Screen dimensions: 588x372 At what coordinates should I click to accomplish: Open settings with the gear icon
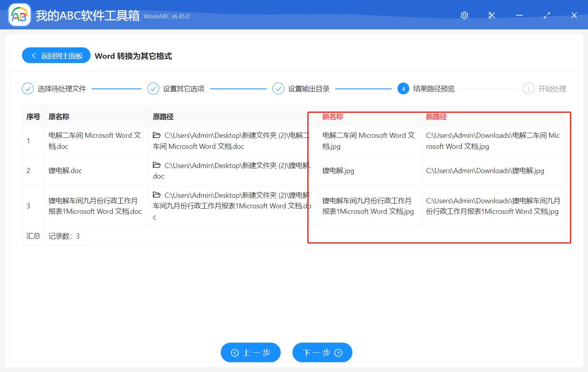pyautogui.click(x=464, y=15)
